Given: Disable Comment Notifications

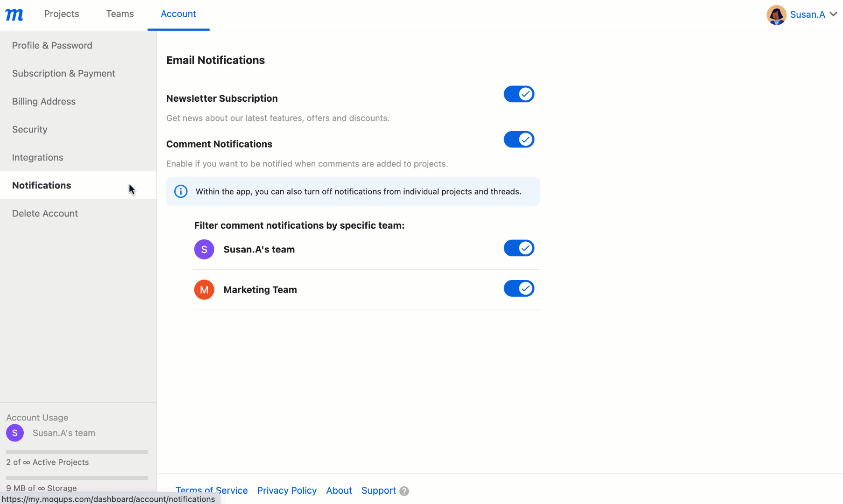Looking at the screenshot, I should (x=519, y=139).
